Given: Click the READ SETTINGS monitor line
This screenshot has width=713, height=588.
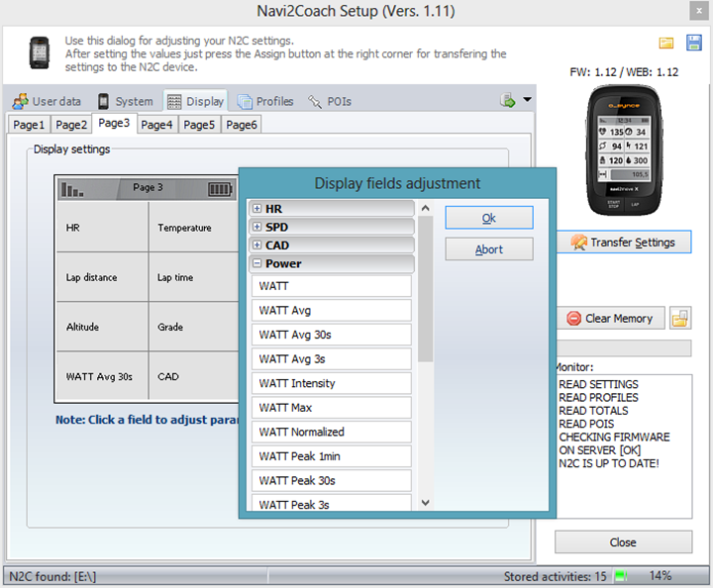Looking at the screenshot, I should tap(598, 384).
